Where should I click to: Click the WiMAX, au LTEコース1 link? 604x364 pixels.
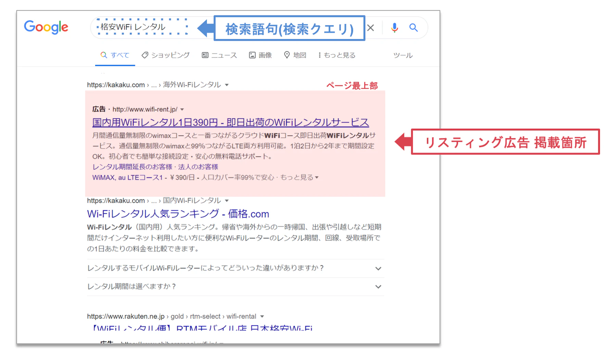point(127,177)
